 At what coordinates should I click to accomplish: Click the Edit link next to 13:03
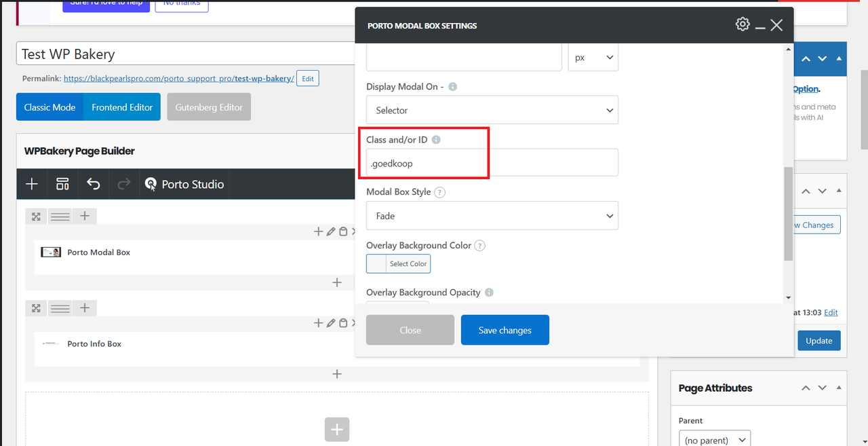[x=831, y=312]
